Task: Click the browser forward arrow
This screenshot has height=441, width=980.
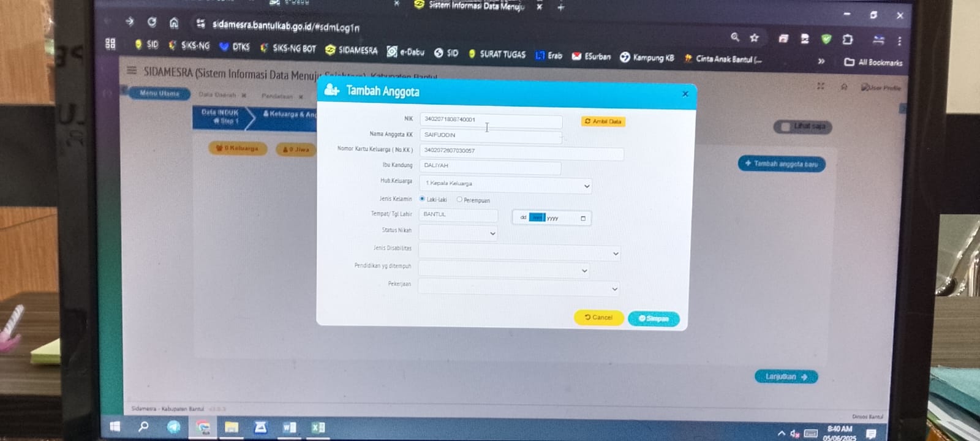Action: [x=129, y=21]
